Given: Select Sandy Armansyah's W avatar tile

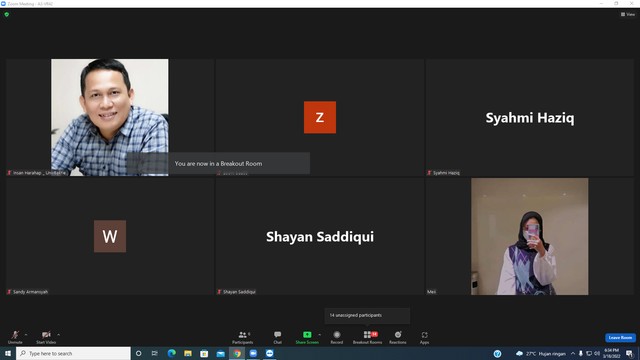Looking at the screenshot, I should coord(110,236).
